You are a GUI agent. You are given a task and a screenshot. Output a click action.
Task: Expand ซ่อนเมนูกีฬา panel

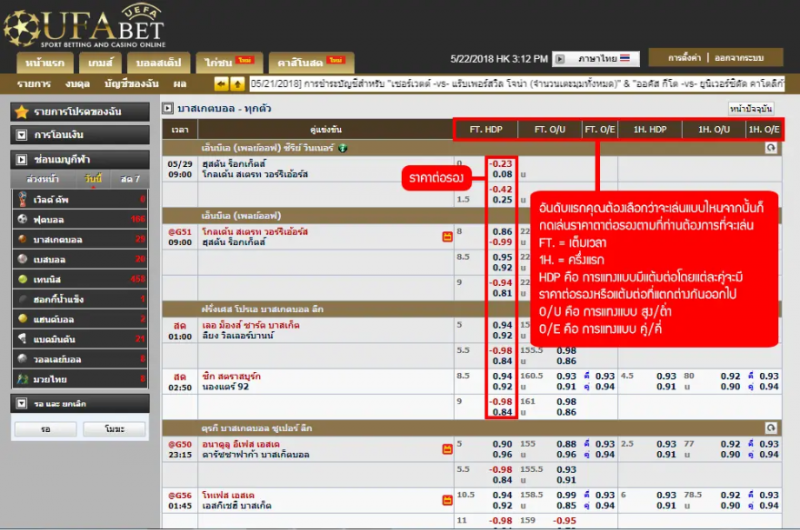coord(80,160)
